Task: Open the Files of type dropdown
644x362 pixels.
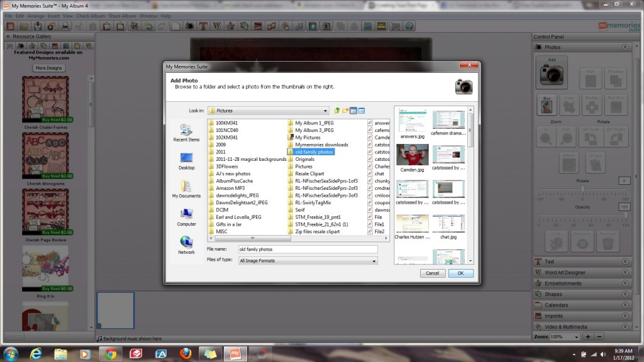Action: pyautogui.click(x=308, y=260)
